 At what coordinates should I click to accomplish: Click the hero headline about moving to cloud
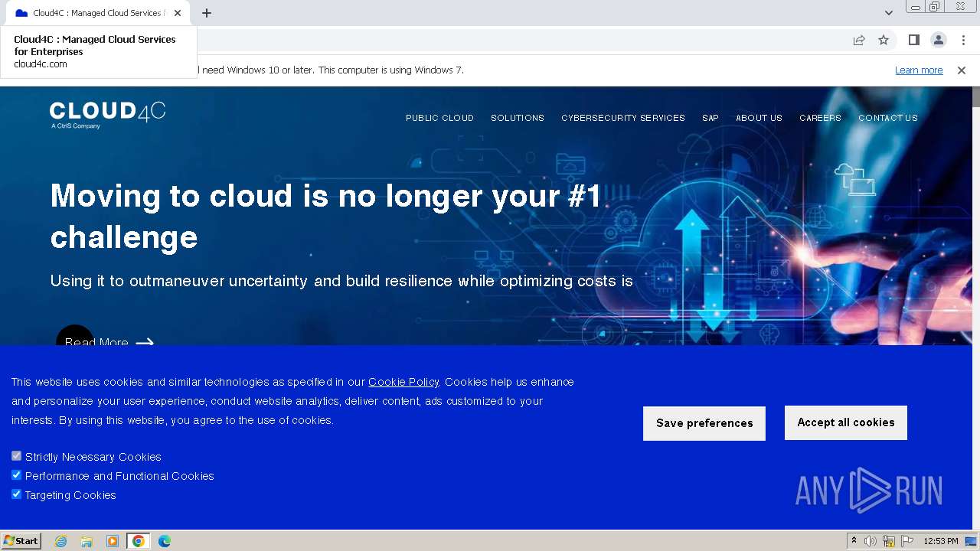tap(326, 217)
